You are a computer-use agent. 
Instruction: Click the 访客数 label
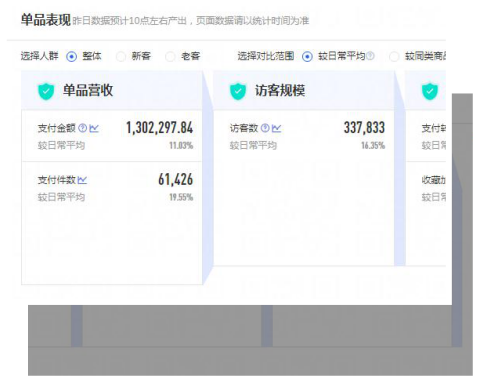244,128
